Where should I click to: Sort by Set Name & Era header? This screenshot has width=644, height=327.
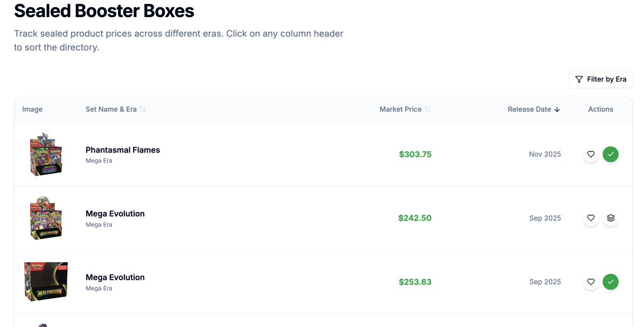pos(111,110)
